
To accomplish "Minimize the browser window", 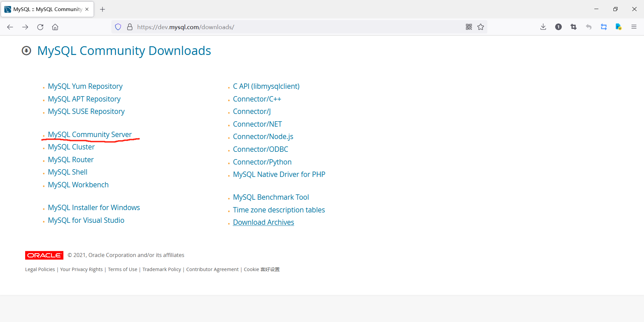I will [596, 9].
